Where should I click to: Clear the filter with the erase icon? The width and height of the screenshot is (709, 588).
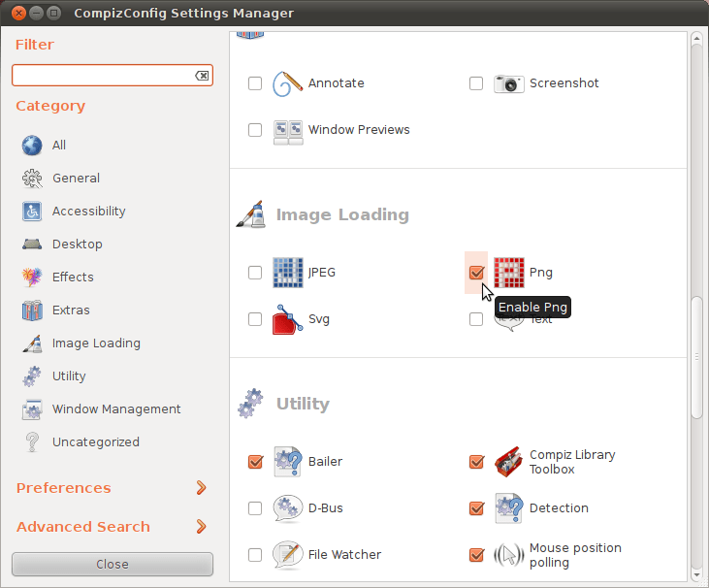pos(202,76)
